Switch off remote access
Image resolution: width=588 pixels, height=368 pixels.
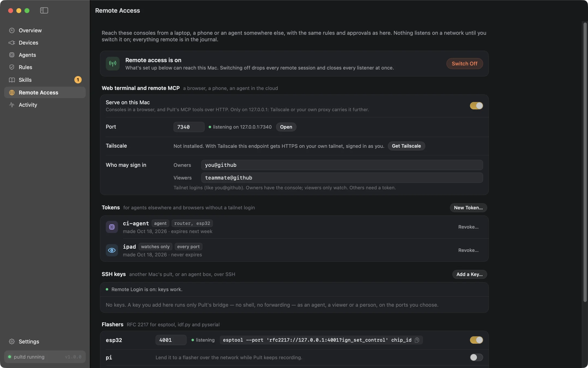tap(464, 64)
